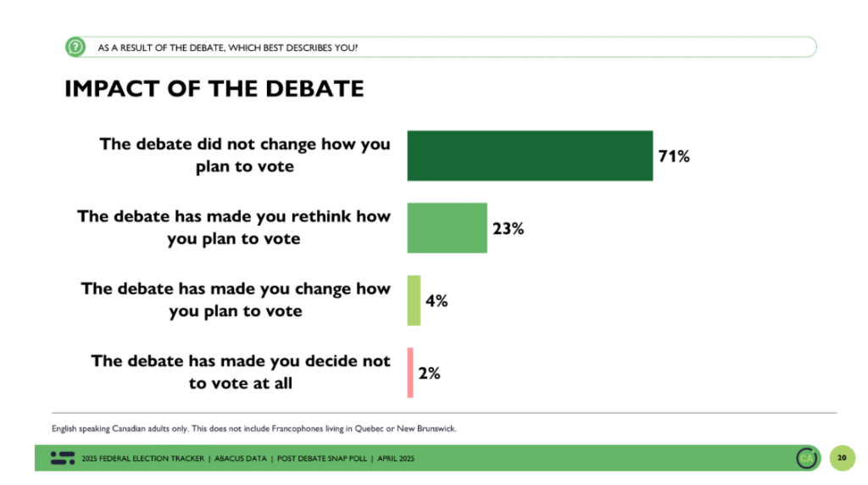The width and height of the screenshot is (868, 485).
Task: Click 'made you change how you plan' label
Action: pyautogui.click(x=236, y=299)
